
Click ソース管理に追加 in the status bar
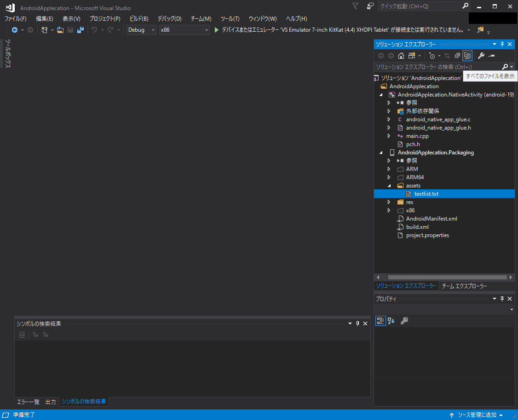[x=477, y=415]
